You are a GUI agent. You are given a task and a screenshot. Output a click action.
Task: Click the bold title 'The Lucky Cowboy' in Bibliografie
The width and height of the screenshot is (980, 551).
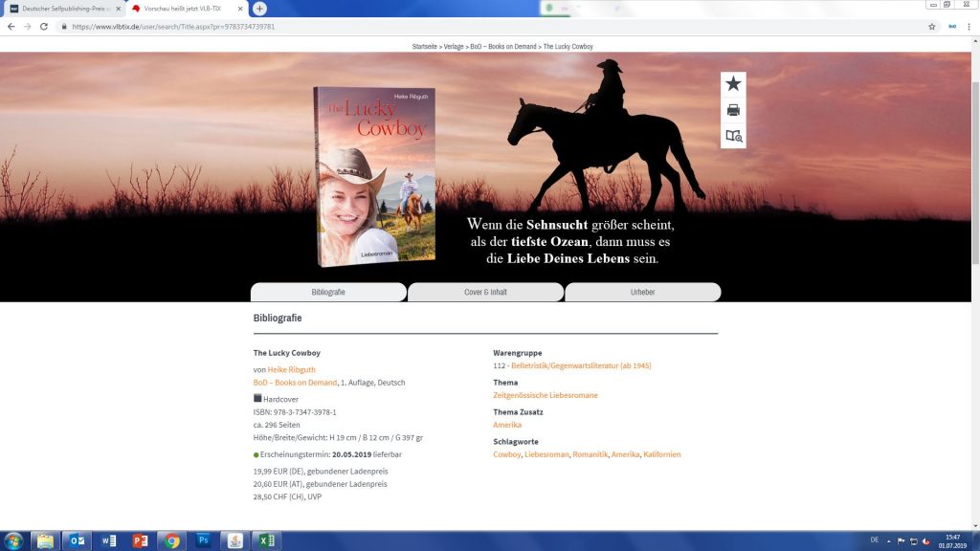(x=287, y=353)
